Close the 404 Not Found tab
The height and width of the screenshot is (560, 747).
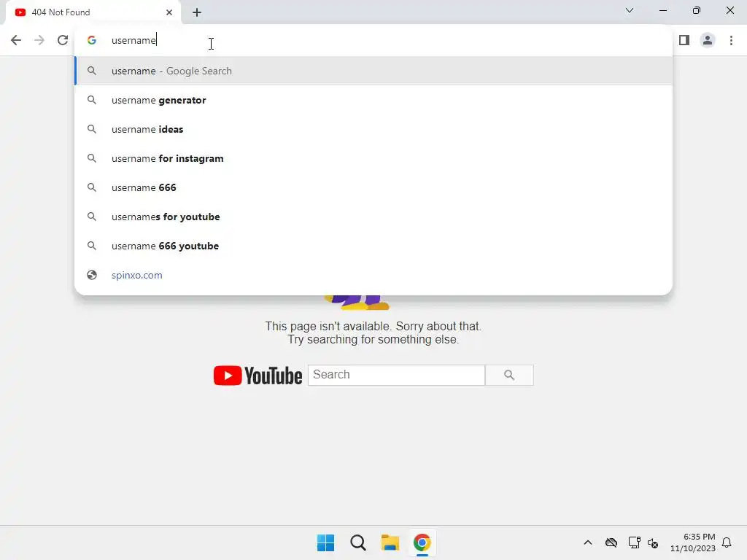tap(169, 12)
